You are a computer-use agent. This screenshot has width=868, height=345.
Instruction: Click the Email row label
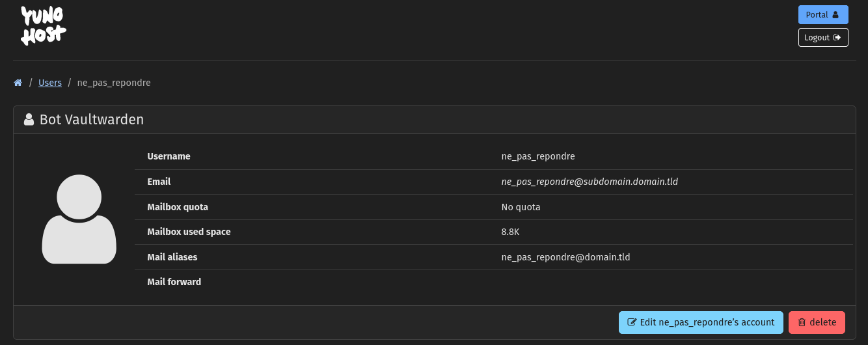point(159,182)
